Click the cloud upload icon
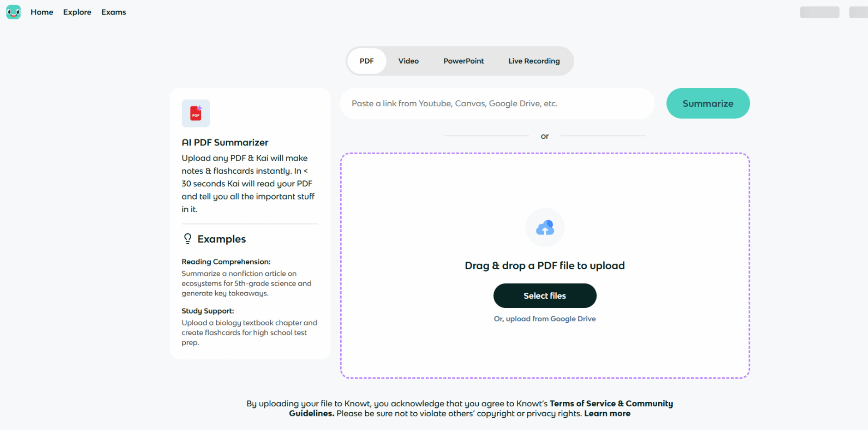868x430 pixels. pos(545,227)
